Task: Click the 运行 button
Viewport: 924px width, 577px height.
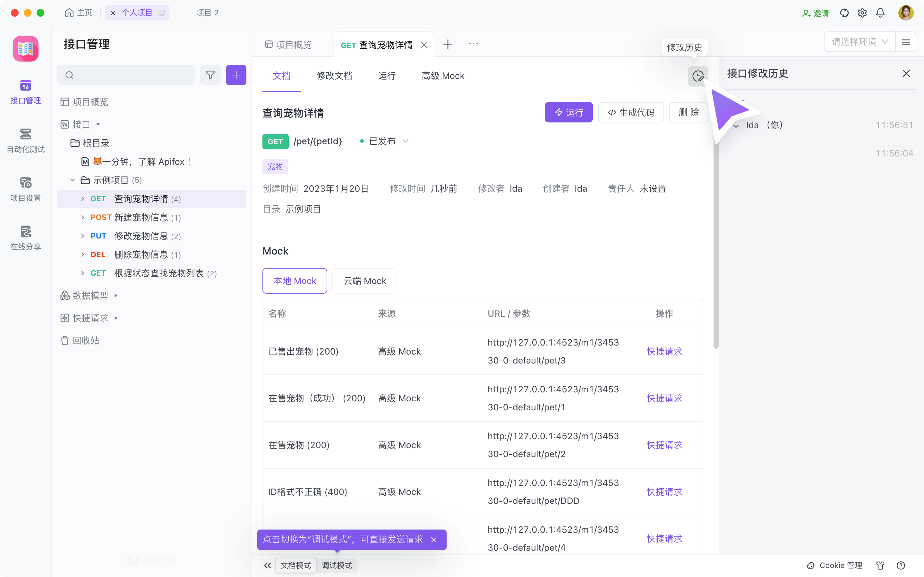Action: [x=569, y=112]
